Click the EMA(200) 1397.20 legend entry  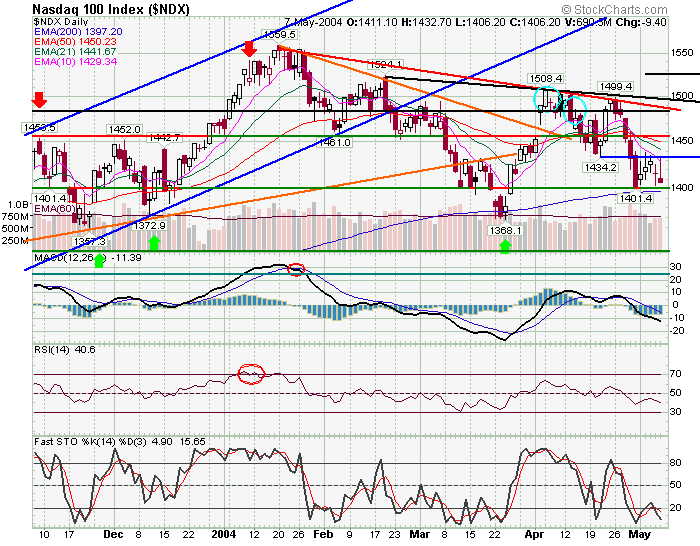pyautogui.click(x=78, y=32)
